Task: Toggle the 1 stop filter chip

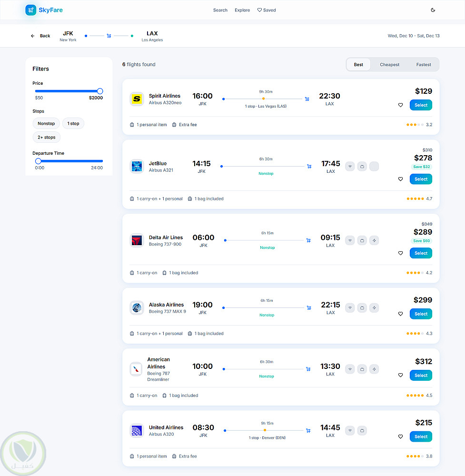Action: click(x=73, y=124)
